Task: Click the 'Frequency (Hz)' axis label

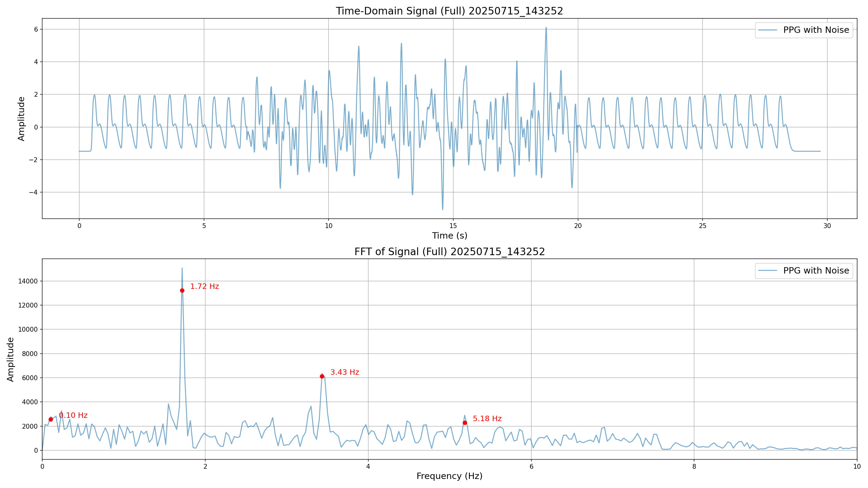Action: [449, 476]
